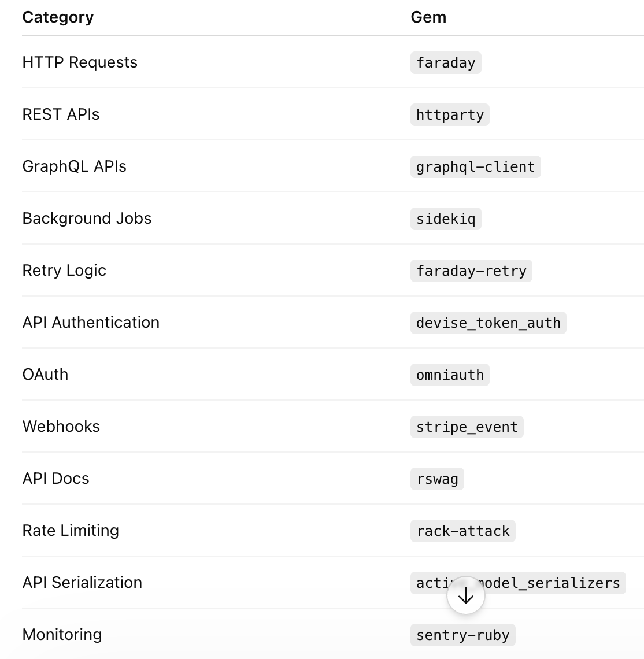The width and height of the screenshot is (644, 659).
Task: Click the stripe_event gem tag
Action: point(467,427)
